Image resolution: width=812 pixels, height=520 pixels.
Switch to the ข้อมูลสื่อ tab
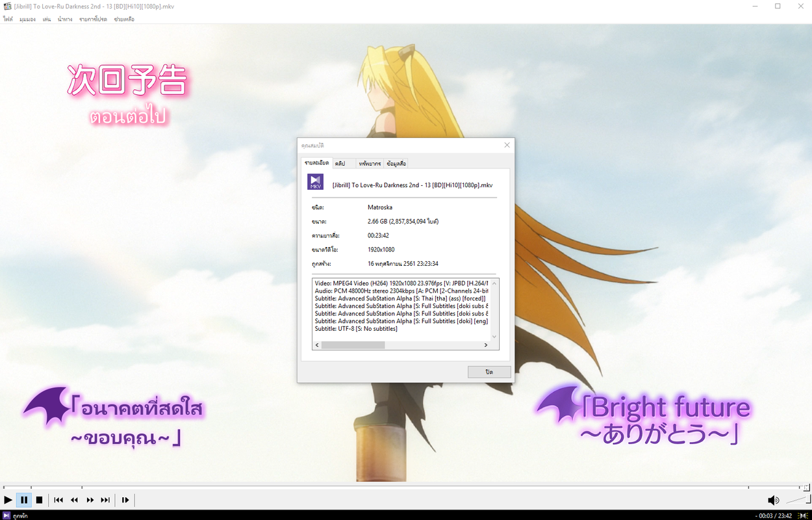(x=396, y=163)
